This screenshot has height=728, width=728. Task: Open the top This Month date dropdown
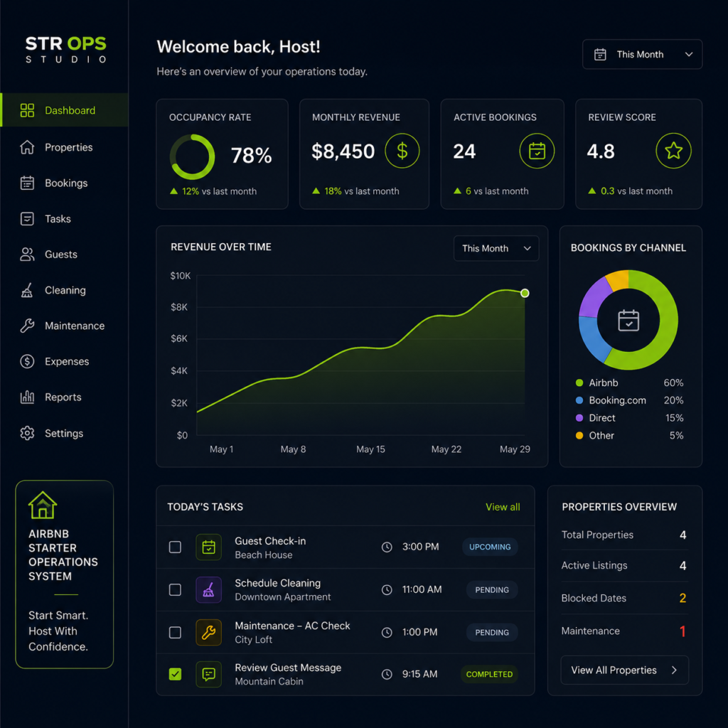pos(642,54)
